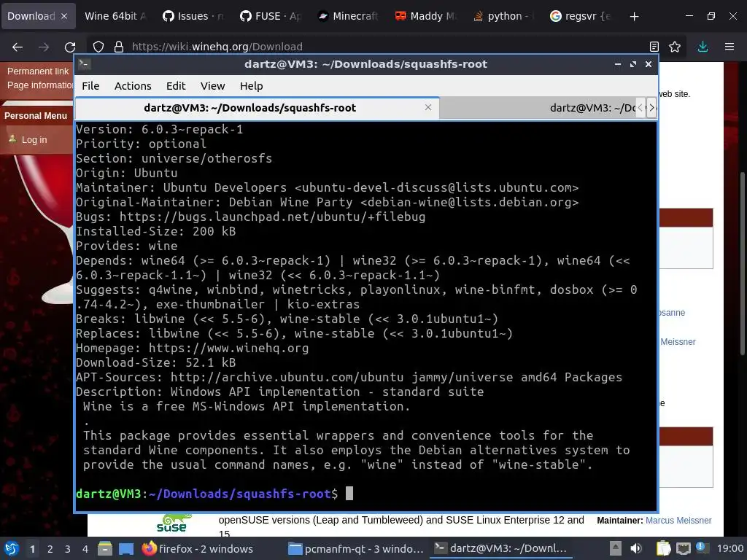The width and height of the screenshot is (747, 560).
Task: Click the Firefox forward arrow
Action: pyautogui.click(x=44, y=47)
